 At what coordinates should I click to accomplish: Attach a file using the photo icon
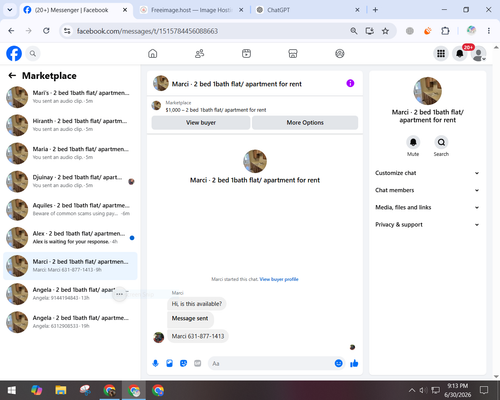[x=169, y=363]
